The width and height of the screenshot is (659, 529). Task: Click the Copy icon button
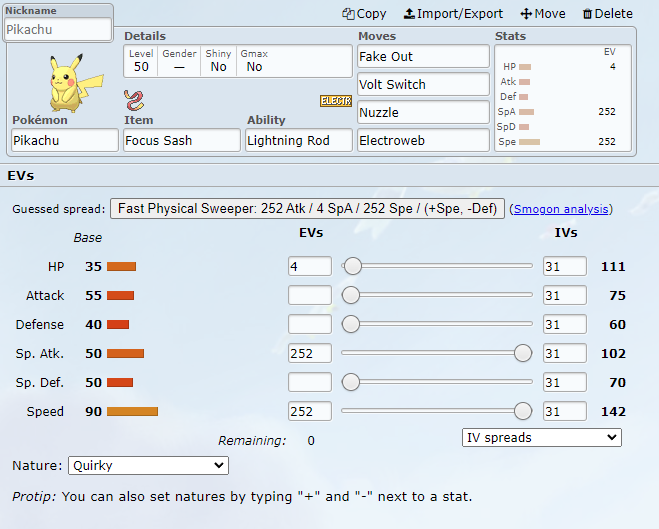coord(364,14)
